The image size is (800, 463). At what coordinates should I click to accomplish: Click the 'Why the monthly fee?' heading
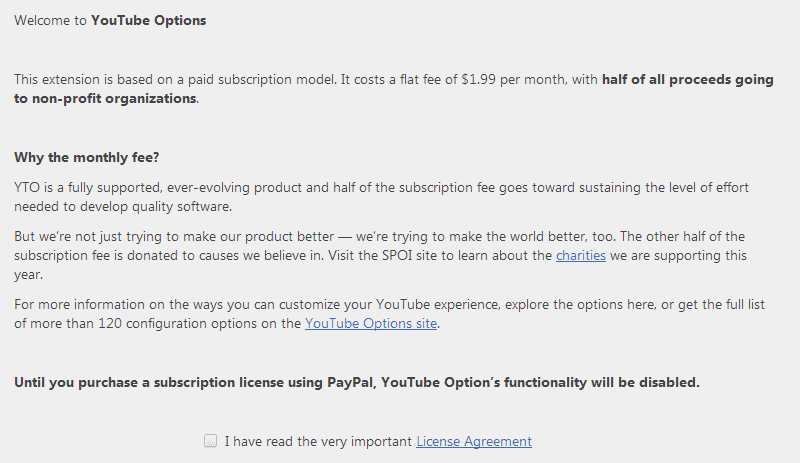tap(87, 157)
